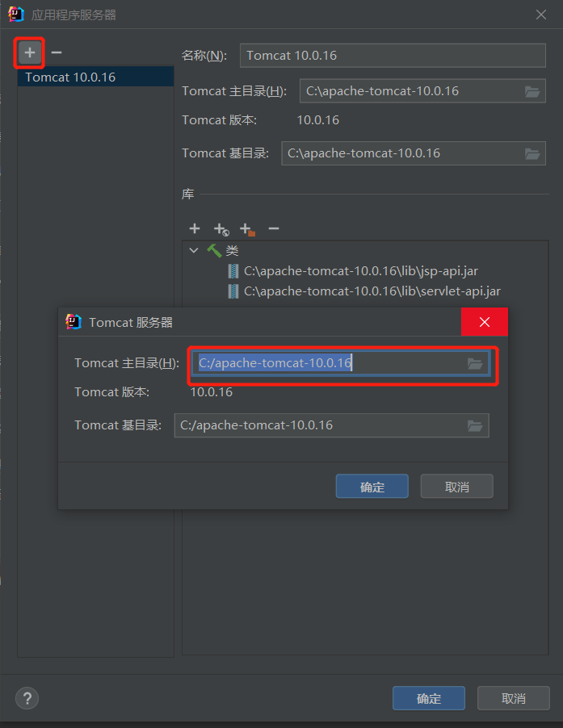Screen dimensions: 563x728
Task: Add library directory plus-folder icon
Action: [248, 229]
